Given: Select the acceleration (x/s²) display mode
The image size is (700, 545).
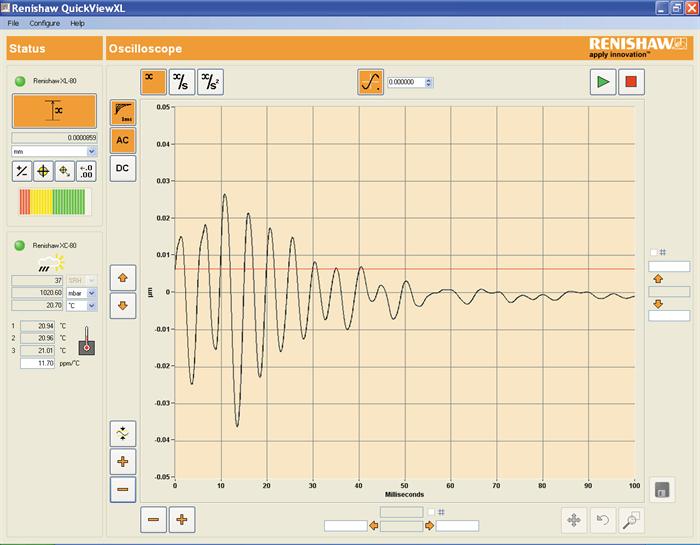Looking at the screenshot, I should point(210,82).
